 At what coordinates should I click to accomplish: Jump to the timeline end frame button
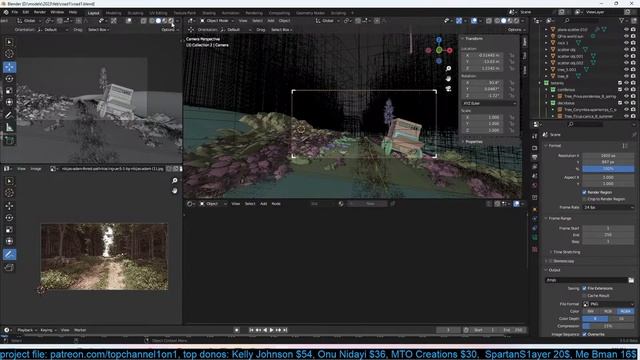pyautogui.click(x=285, y=330)
